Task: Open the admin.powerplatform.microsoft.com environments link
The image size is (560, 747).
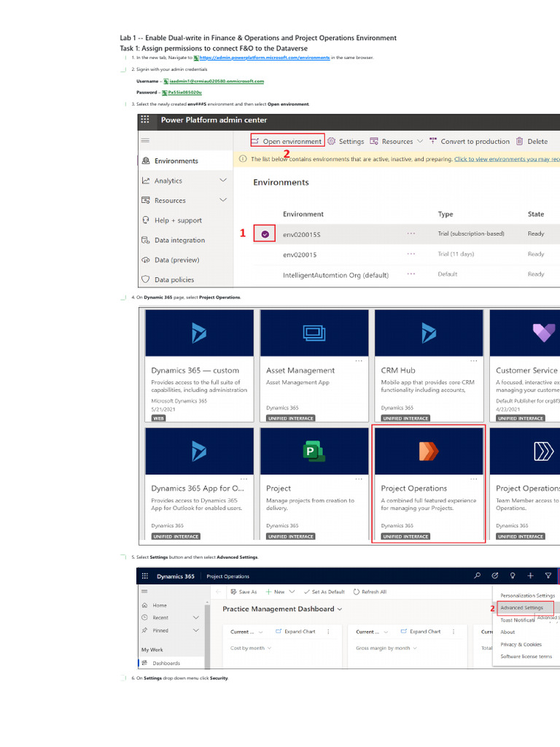Action: click(264, 58)
